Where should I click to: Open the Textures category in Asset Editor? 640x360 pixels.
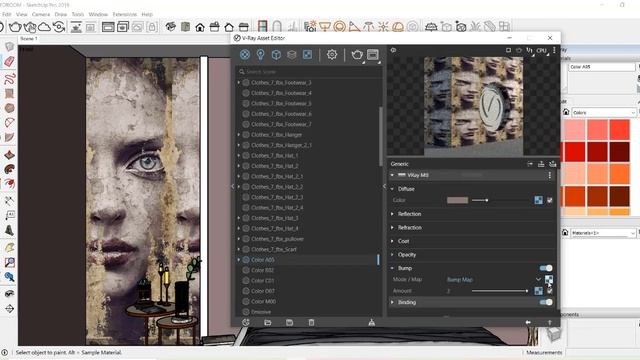pos(307,55)
